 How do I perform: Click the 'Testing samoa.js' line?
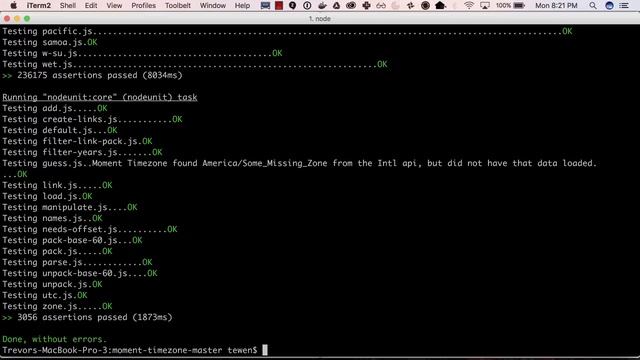tap(50, 42)
